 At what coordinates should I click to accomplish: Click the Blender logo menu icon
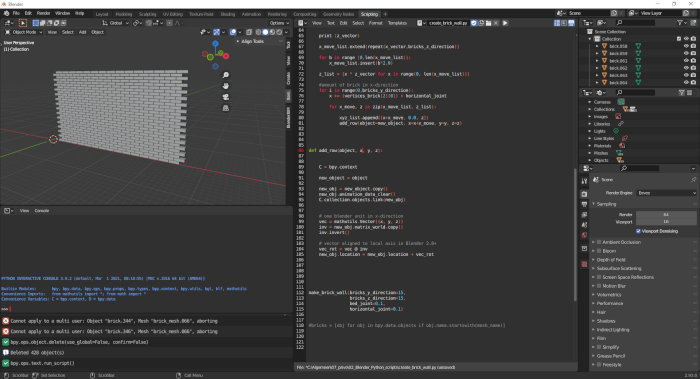(x=6, y=13)
